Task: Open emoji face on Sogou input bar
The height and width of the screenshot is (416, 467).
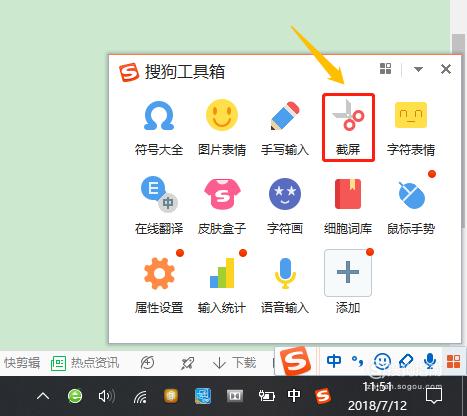Action: (x=382, y=361)
